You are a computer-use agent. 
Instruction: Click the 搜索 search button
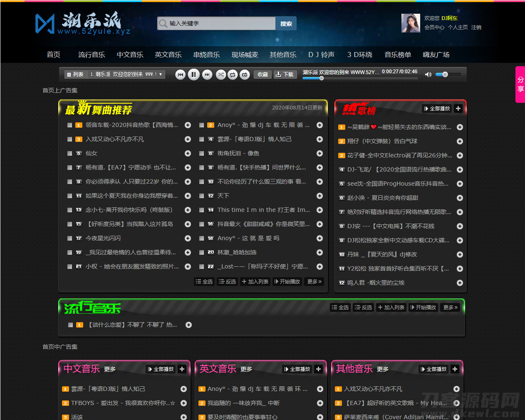[x=285, y=23]
